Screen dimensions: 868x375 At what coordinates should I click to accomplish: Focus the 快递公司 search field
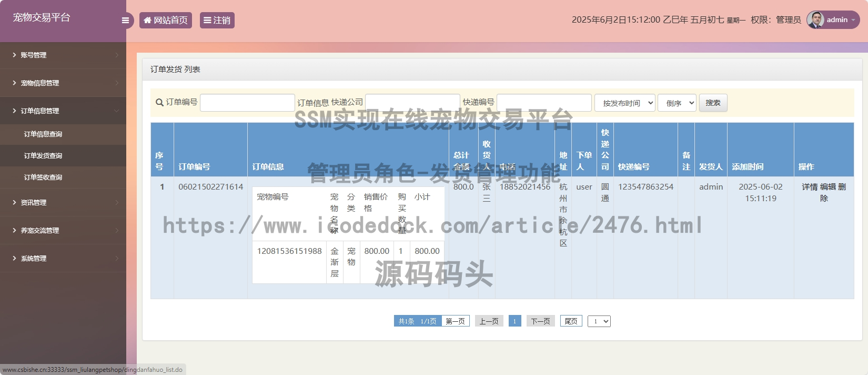pos(412,103)
